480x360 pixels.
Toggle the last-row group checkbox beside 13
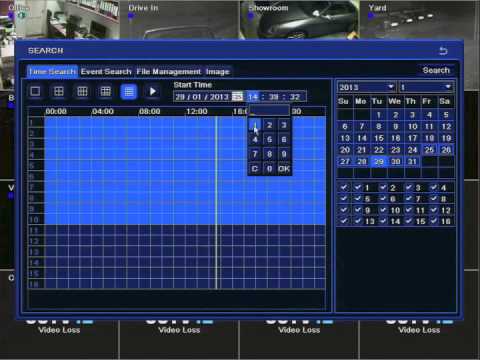click(344, 221)
